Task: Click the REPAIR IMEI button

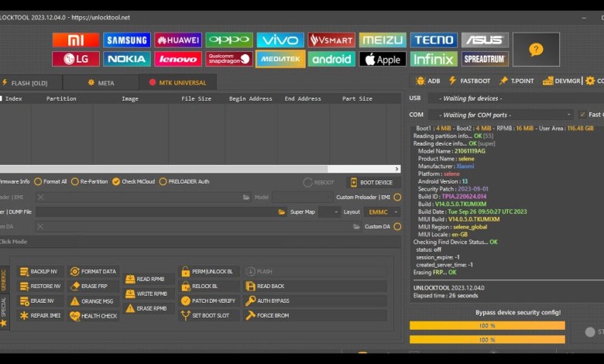Action: (x=40, y=315)
